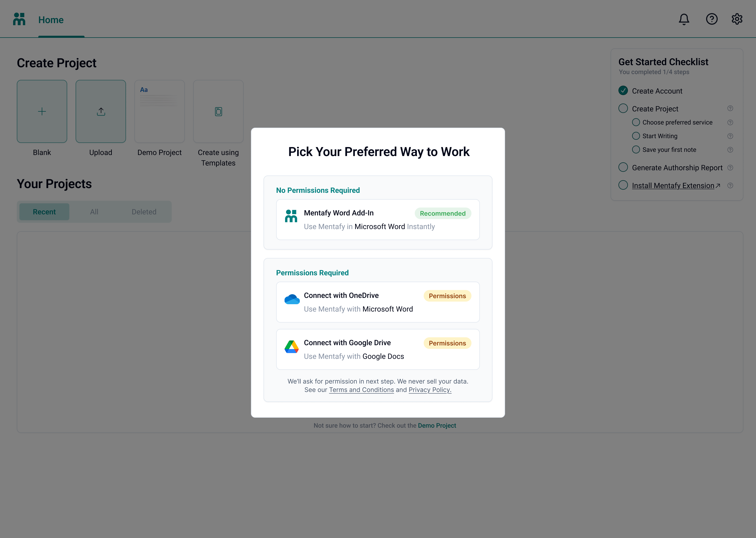Click the plus icon on Blank card

click(x=42, y=111)
